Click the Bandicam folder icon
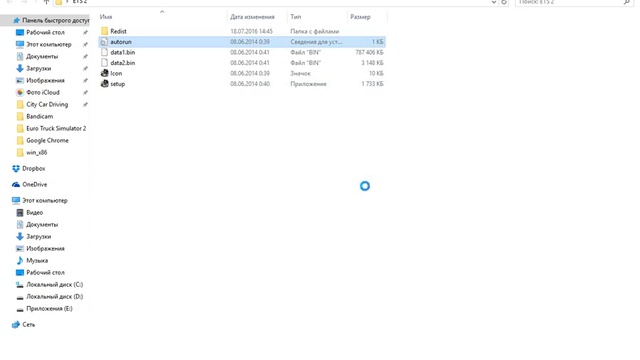Screen dimensions: 640x360 (20, 116)
